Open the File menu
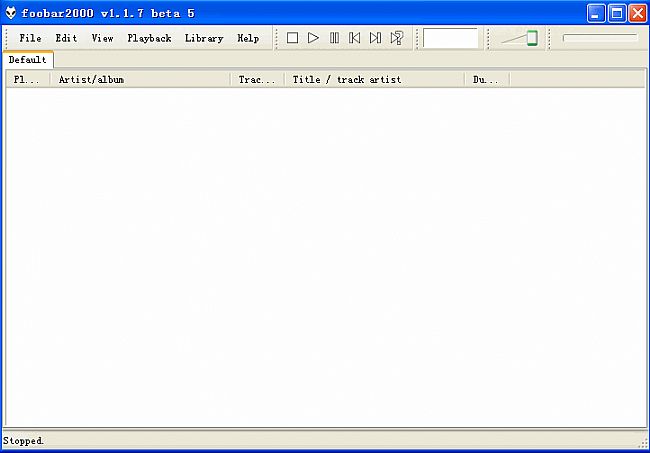This screenshot has height=453, width=650. (x=30, y=38)
